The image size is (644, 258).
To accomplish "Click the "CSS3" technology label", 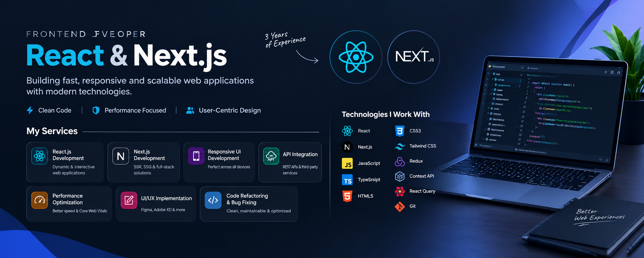I will pos(415,131).
